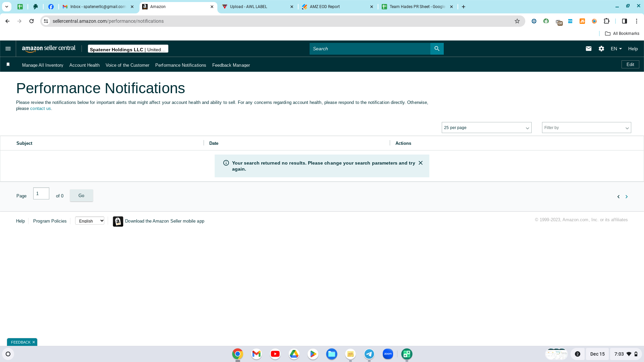Click Download the Amazon Seller mobile app
Viewport: 644px width, 362px height.
(165, 221)
